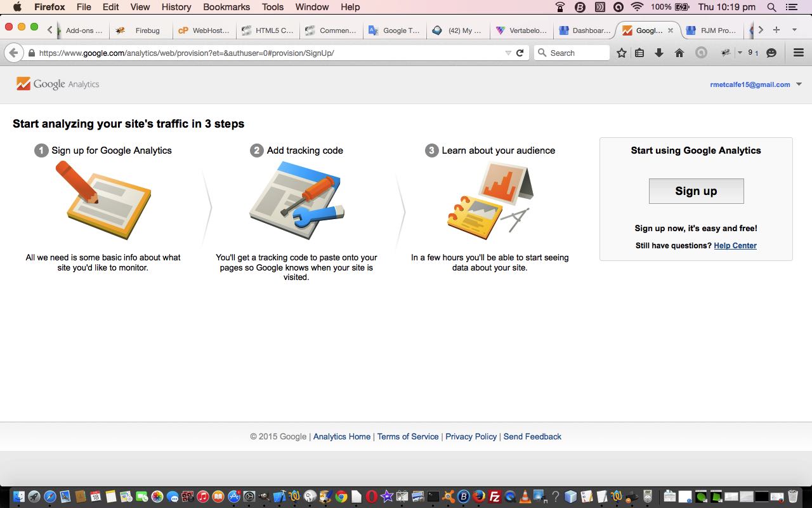This screenshot has height=508, width=812.
Task: Open Finder from the Dock
Action: click(18, 497)
